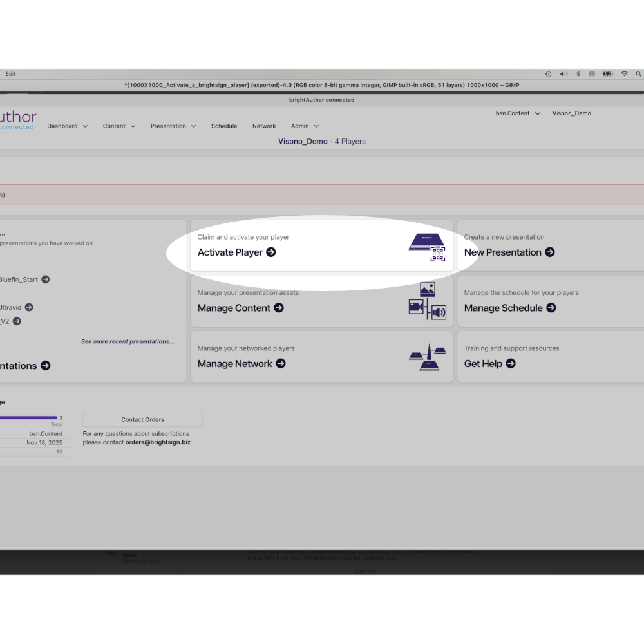Click 'Manage the schedule for your players' caption
The height and width of the screenshot is (644, 644).
click(x=522, y=293)
